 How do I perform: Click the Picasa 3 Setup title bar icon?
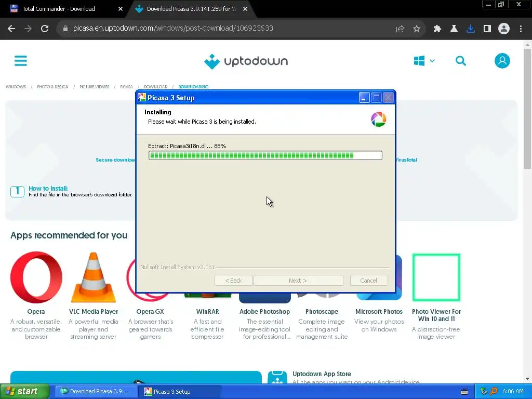142,98
